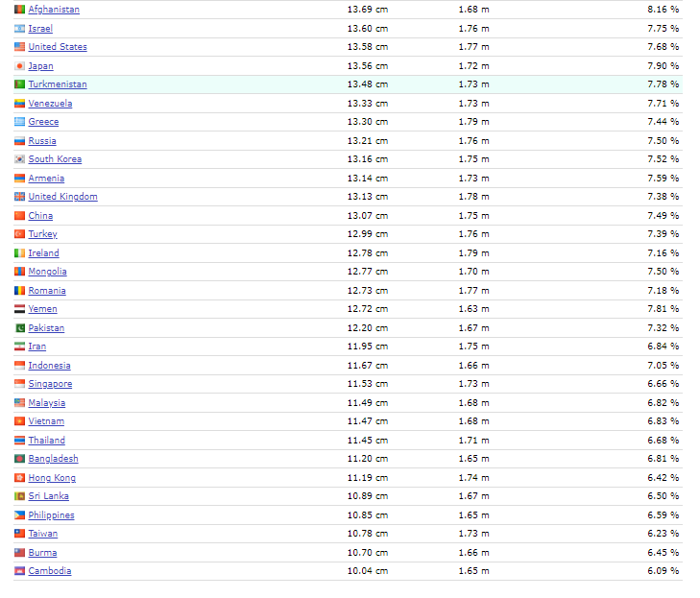Click the United Kingdom flag icon
Viewport: 700px width, 598px height.
point(19,197)
